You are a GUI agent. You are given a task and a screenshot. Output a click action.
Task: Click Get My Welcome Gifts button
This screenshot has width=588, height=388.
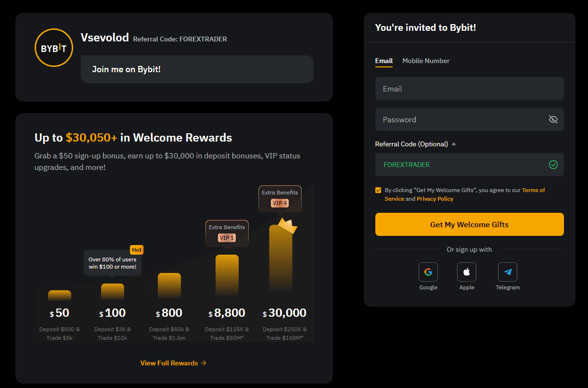tap(470, 224)
